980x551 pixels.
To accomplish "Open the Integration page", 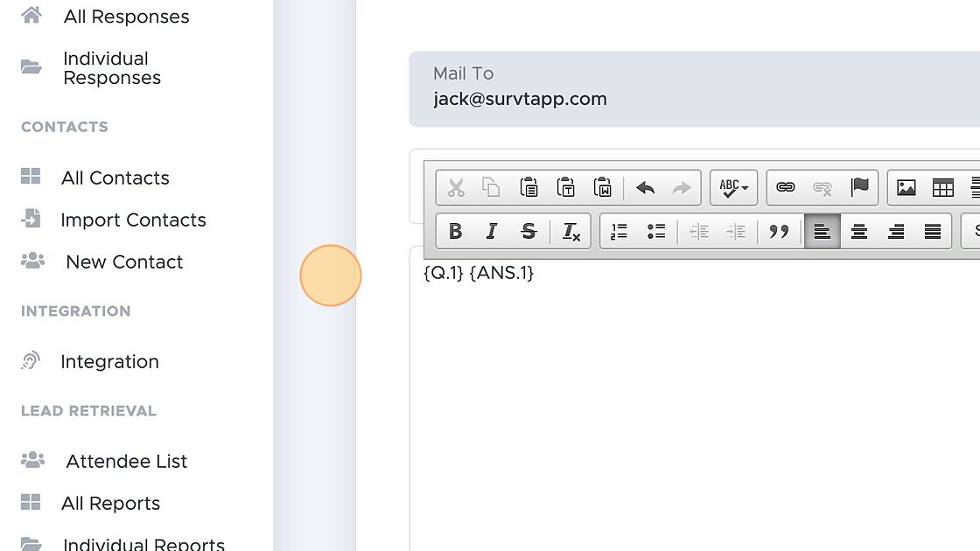I will (x=110, y=362).
